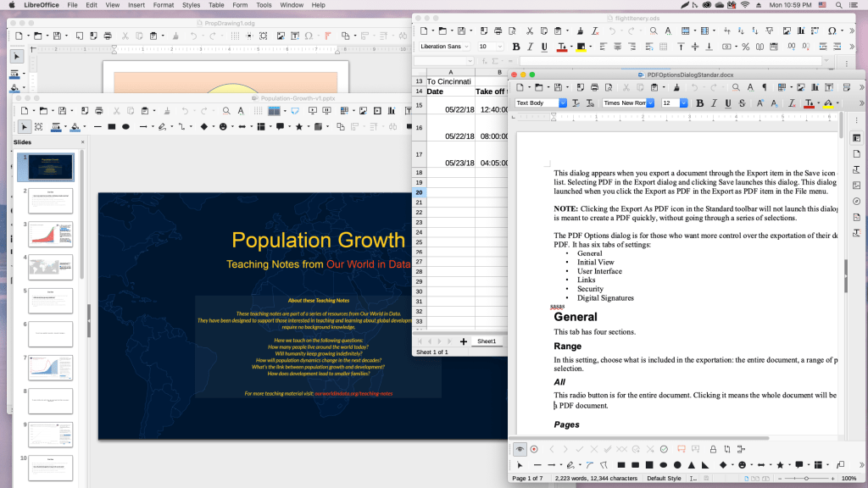Image resolution: width=868 pixels, height=488 pixels.
Task: Toggle Show Track Changes eye icon
Action: [x=520, y=449]
